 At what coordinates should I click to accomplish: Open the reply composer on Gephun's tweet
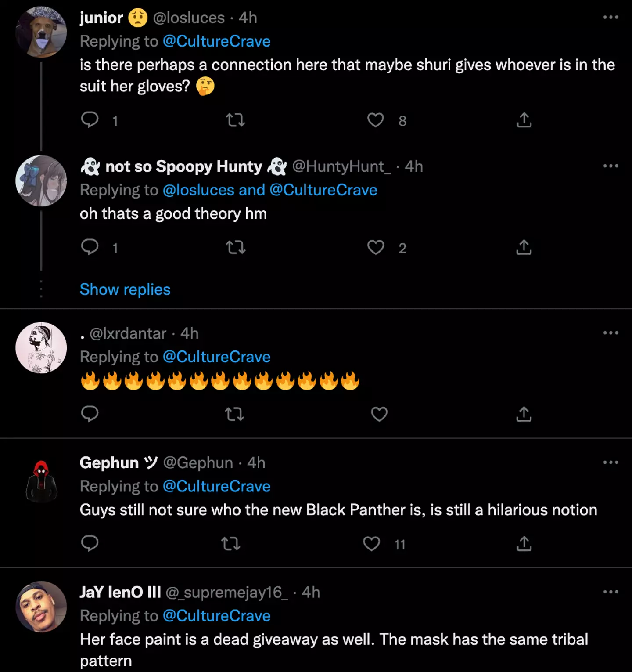coord(90,543)
